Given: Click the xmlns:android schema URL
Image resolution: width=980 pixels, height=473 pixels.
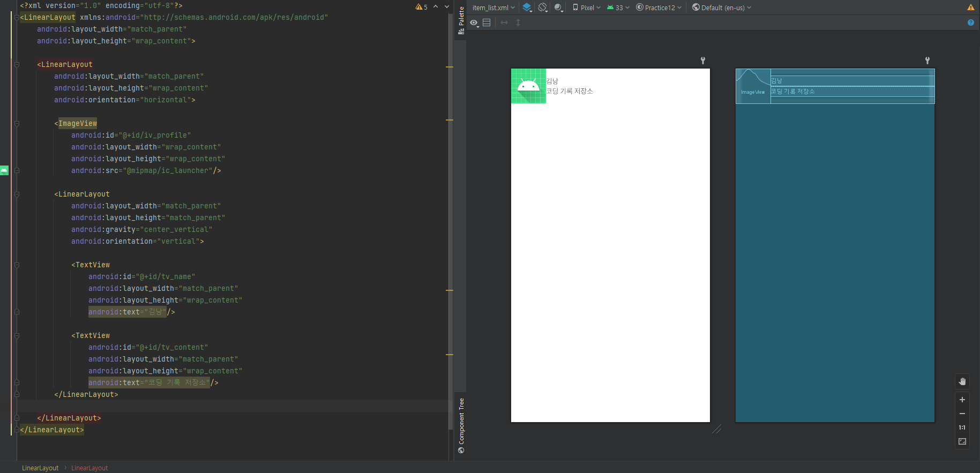Looking at the screenshot, I should tap(234, 18).
